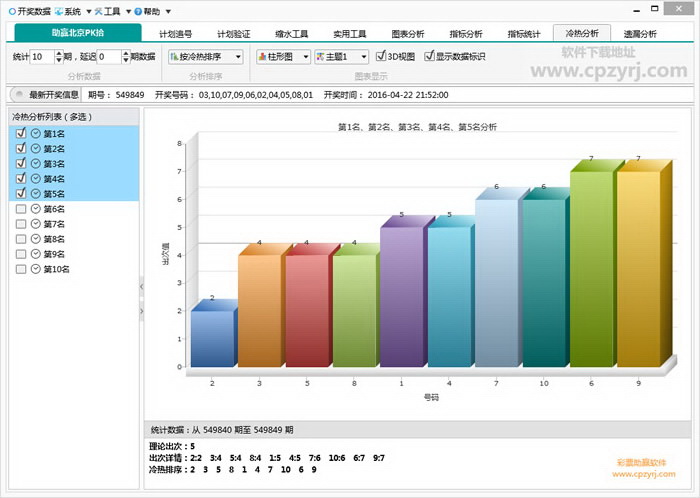The height and width of the screenshot is (498, 700).
Task: Click the clock icon beside 第7名
Action: (x=36, y=224)
